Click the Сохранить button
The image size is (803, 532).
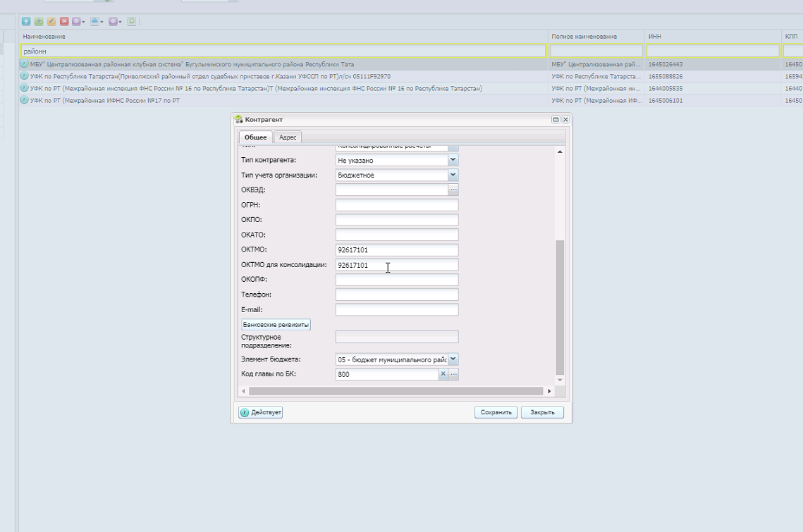496,412
